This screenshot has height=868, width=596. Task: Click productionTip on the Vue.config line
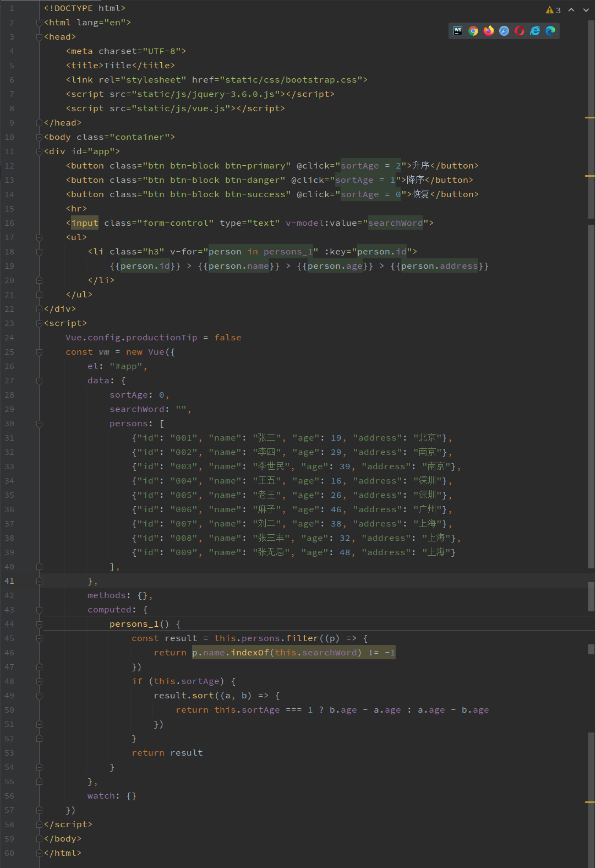point(162,338)
